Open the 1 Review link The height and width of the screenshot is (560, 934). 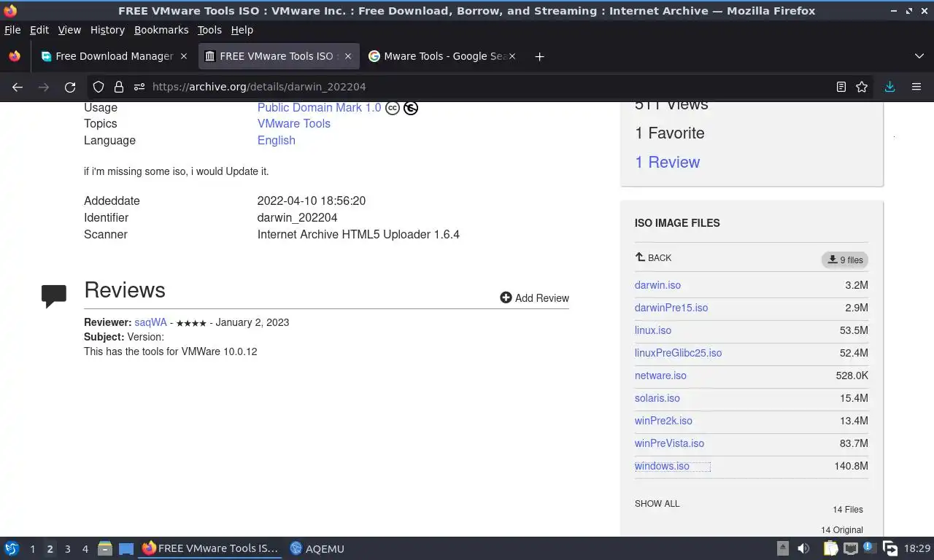point(667,162)
